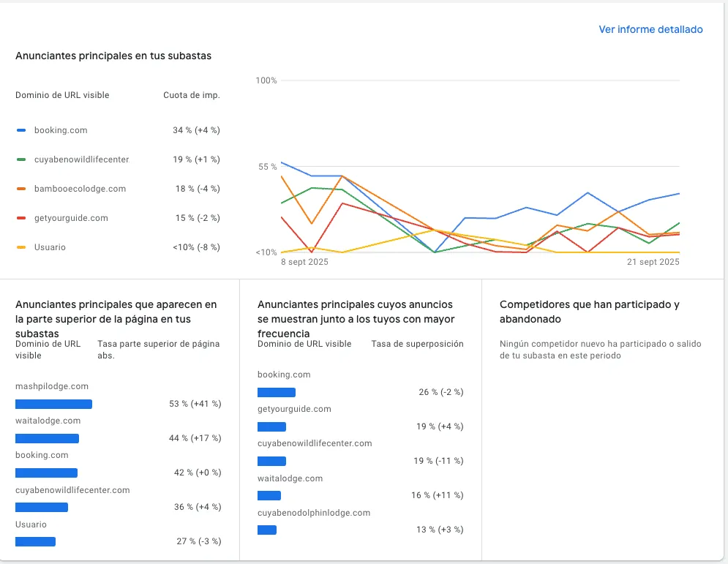
Task: Select the "15 % (-2 %)" value
Action: coord(198,218)
